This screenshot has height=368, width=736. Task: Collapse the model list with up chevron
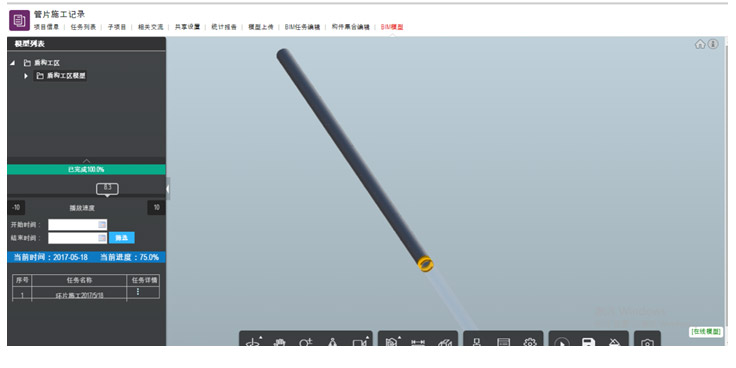(x=86, y=161)
